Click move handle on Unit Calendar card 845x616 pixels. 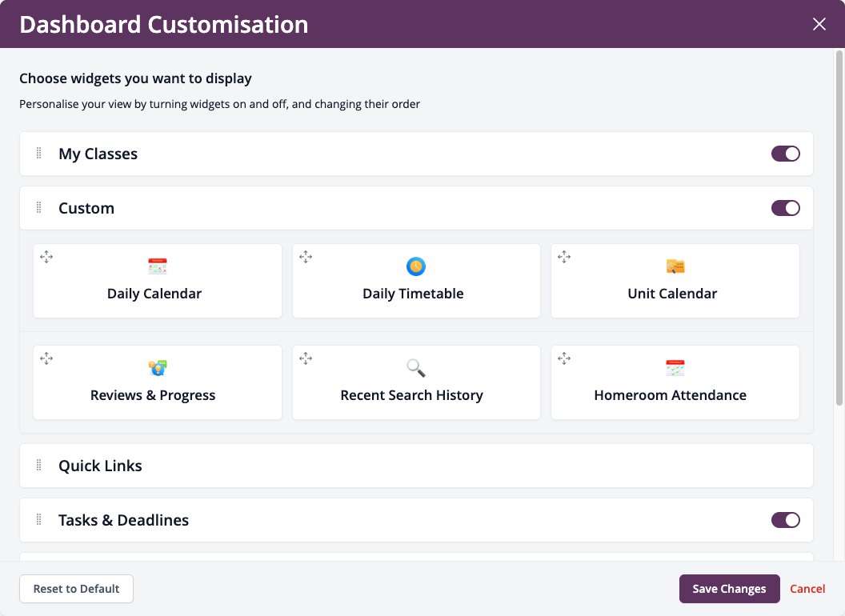[564, 257]
